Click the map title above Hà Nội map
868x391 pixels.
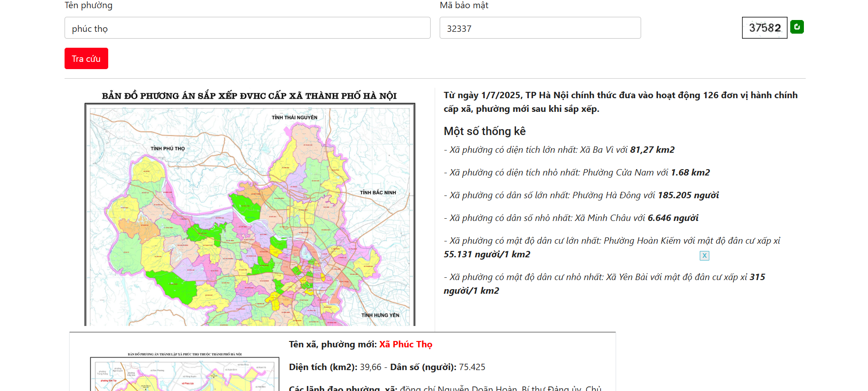click(249, 96)
